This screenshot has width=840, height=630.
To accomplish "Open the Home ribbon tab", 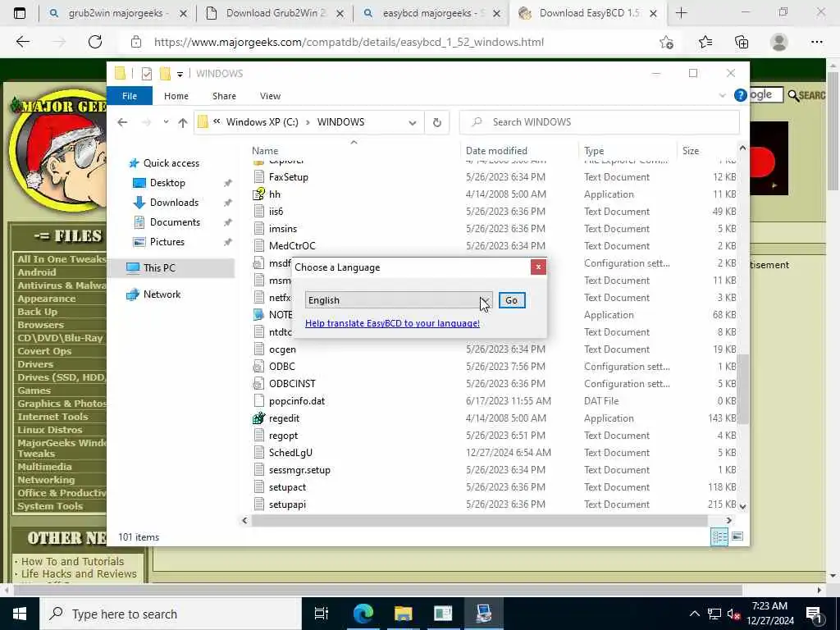I will click(x=176, y=96).
